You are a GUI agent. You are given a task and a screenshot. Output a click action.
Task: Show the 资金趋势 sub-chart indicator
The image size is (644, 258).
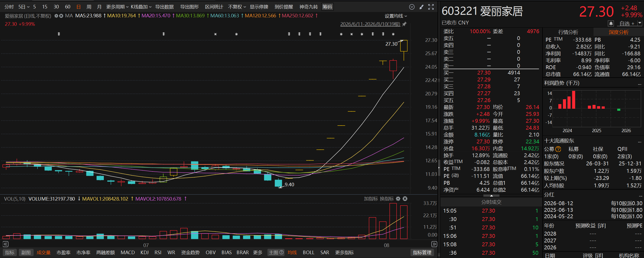click(190, 252)
